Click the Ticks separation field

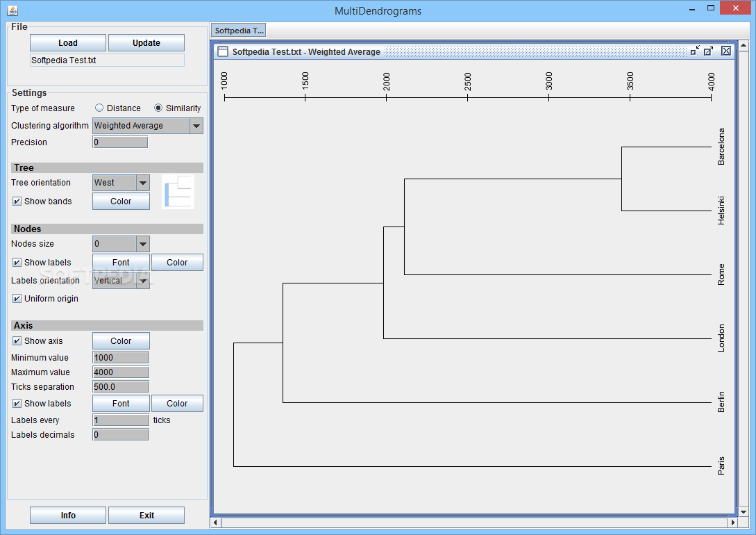[x=121, y=387]
